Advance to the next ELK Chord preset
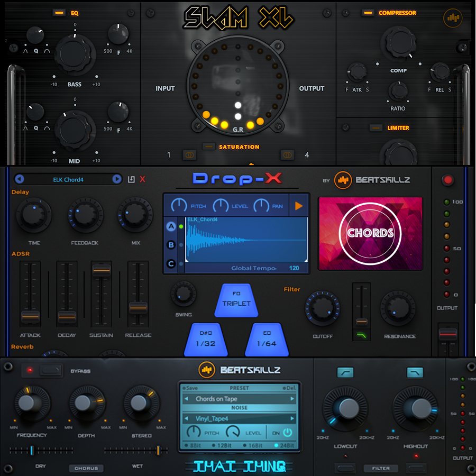The width and height of the screenshot is (476, 476). click(x=117, y=179)
